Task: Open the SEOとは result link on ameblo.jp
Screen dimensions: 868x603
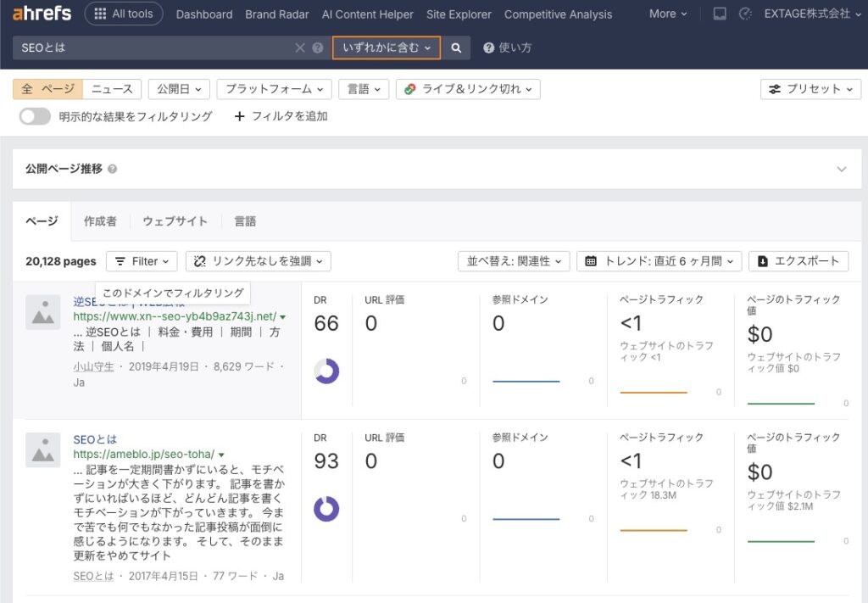Action: [x=95, y=439]
